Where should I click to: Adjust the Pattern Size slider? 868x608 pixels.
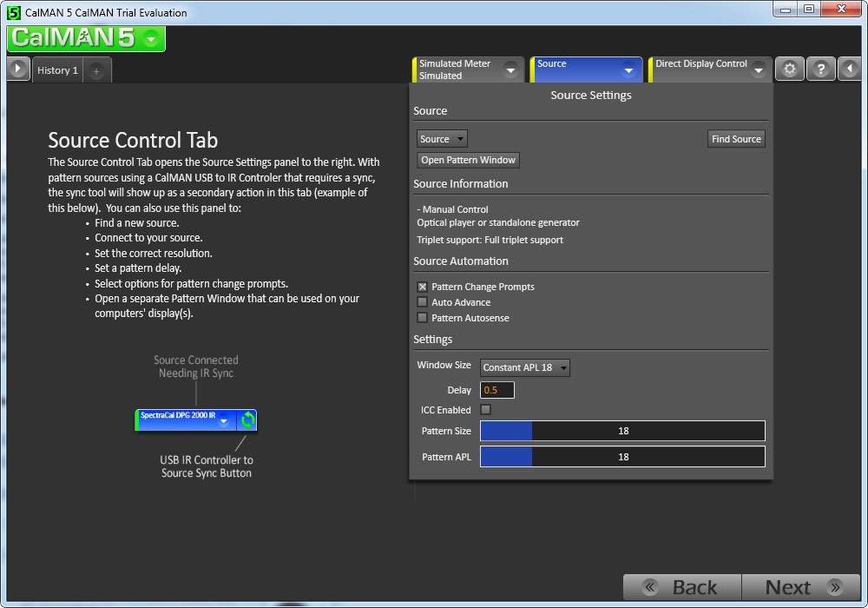tap(622, 431)
